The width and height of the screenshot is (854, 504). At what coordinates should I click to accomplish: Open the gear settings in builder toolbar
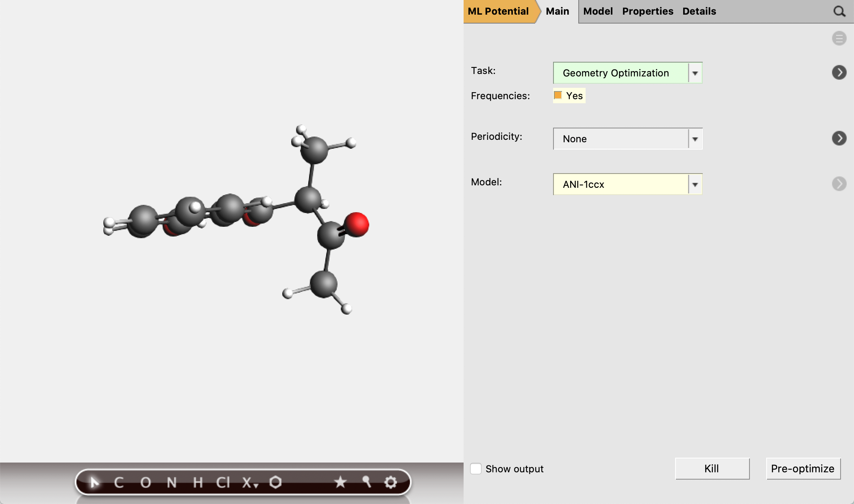pos(390,482)
